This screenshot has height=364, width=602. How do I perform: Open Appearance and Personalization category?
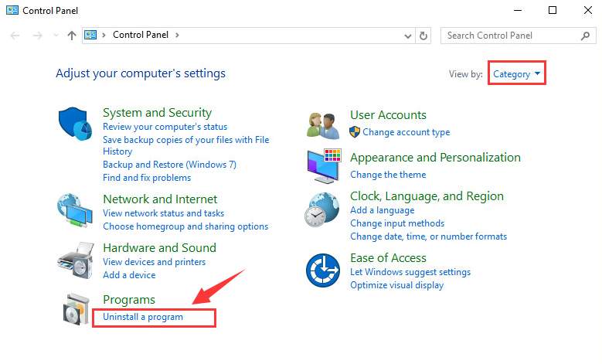click(435, 158)
